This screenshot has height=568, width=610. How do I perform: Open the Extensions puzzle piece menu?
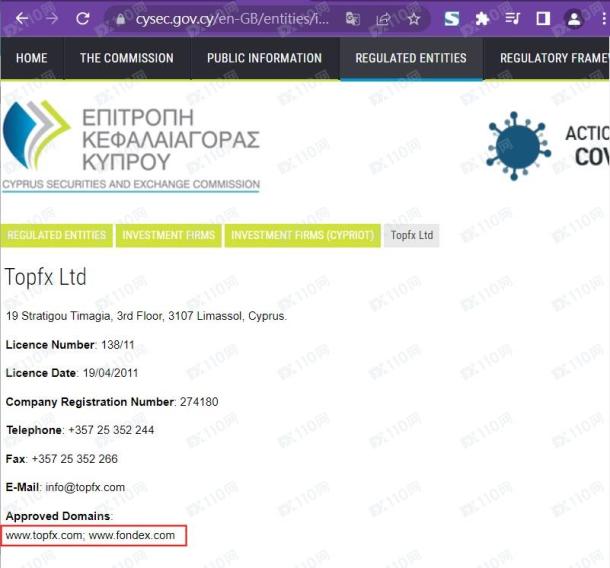482,18
